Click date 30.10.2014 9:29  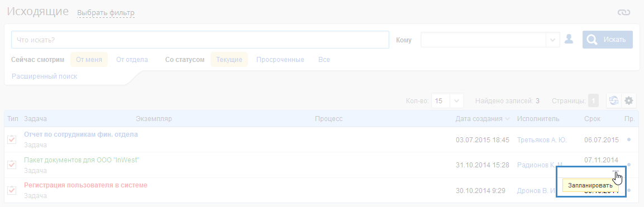[x=480, y=191]
